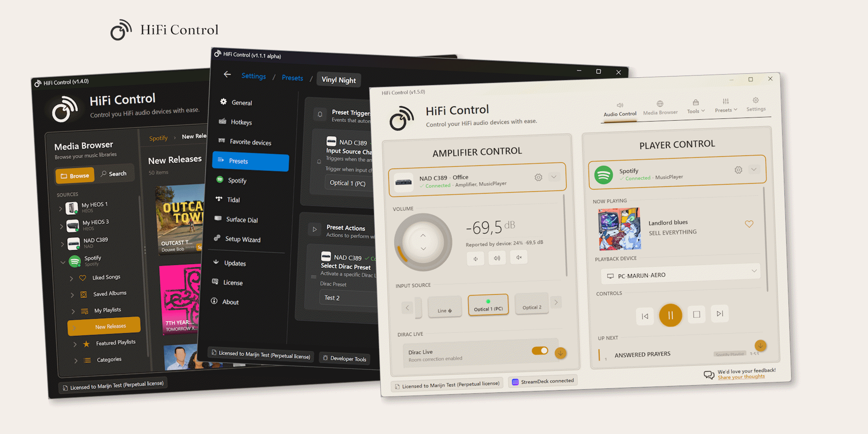Viewport: 868px width, 434px height.
Task: Click the Share your thoughts link
Action: (x=741, y=377)
